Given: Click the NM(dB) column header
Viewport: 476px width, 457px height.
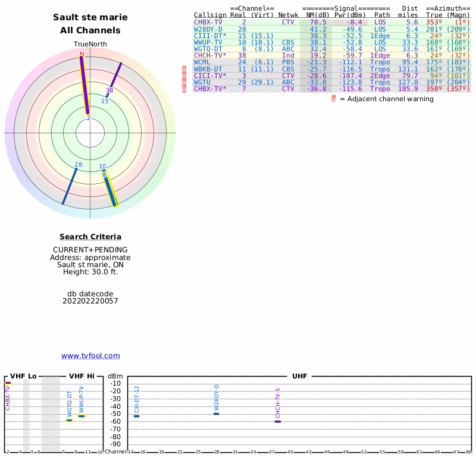Looking at the screenshot, I should pos(318,15).
